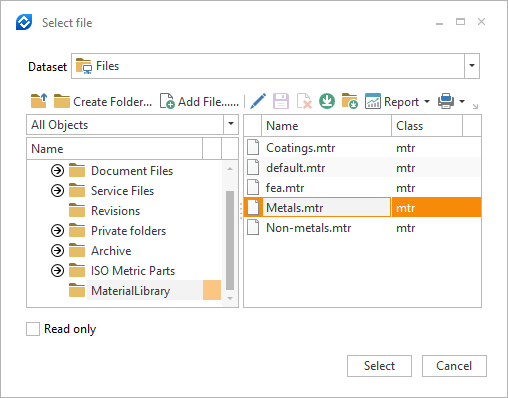Expand the Service Files folder
The height and width of the screenshot is (398, 508).
click(57, 191)
